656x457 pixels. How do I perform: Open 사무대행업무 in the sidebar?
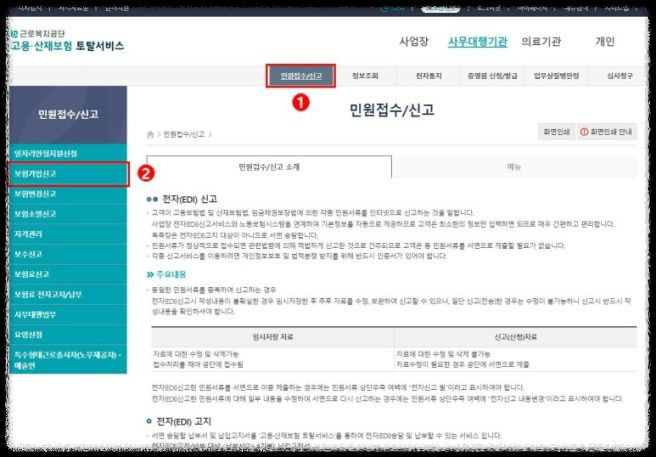click(68, 314)
